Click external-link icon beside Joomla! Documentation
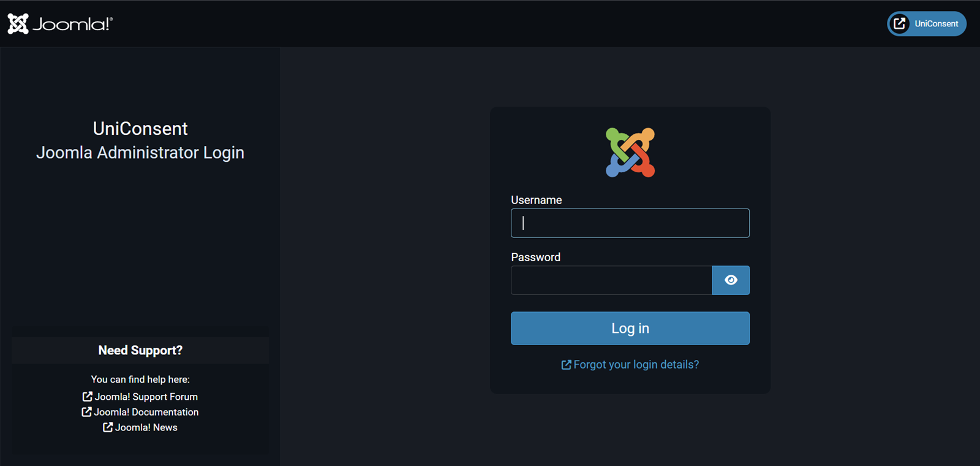The image size is (980, 466). (x=87, y=412)
